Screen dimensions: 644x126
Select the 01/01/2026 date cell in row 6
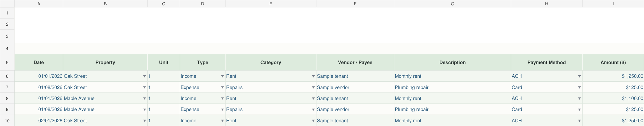[39, 76]
